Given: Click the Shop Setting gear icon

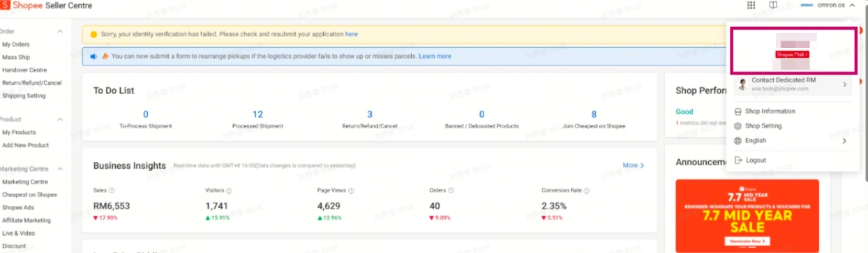Looking at the screenshot, I should coord(738,126).
